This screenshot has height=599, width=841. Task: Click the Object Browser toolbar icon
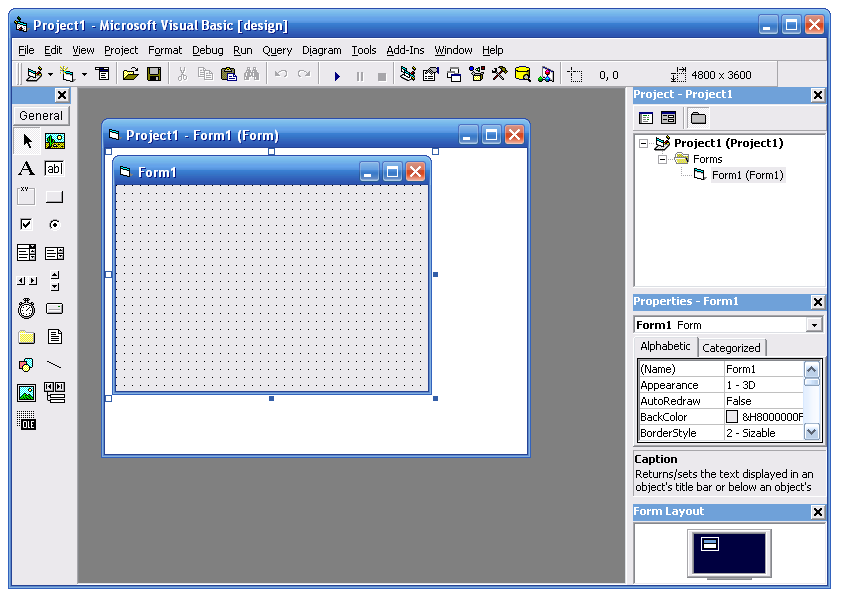pyautogui.click(x=477, y=74)
